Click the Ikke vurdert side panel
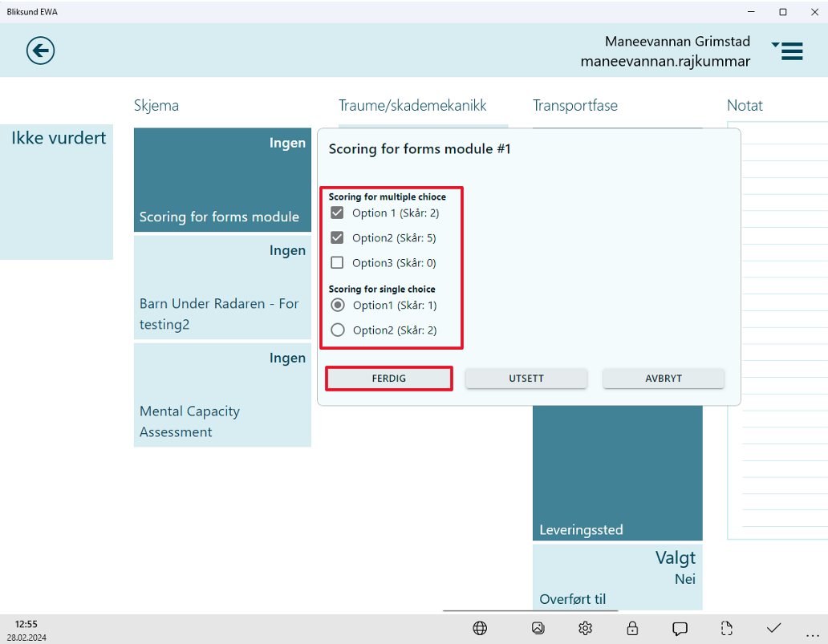828x644 pixels. point(56,192)
